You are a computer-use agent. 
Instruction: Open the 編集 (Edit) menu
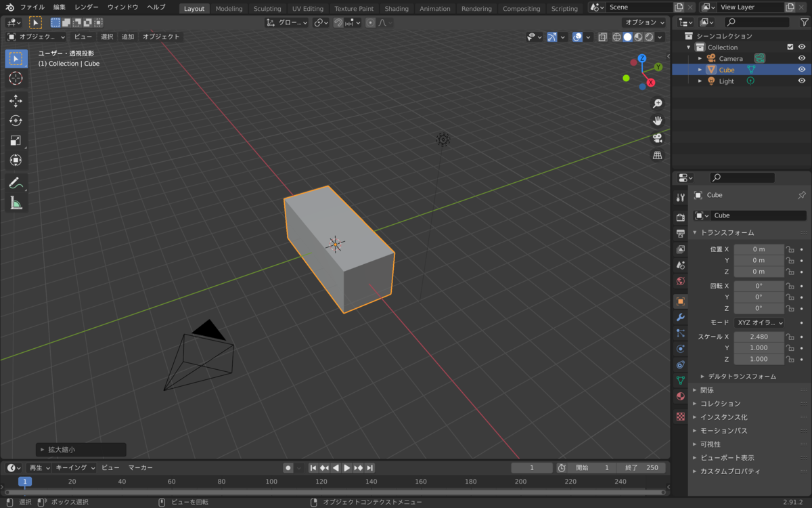[60, 7]
